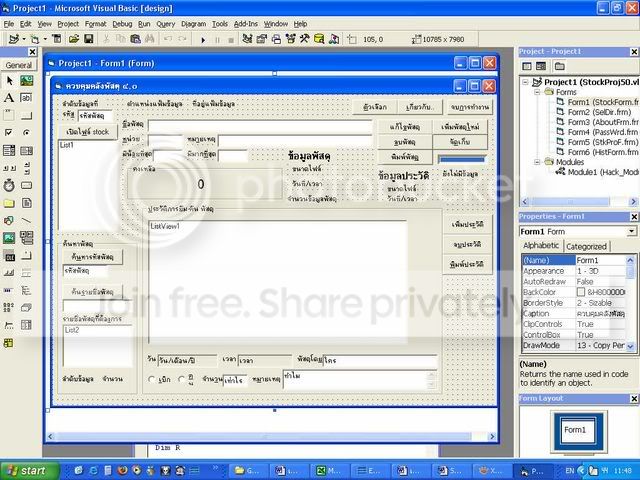This screenshot has width=640, height=480.
Task: Select the Image control in toolbox
Action: (x=9, y=238)
